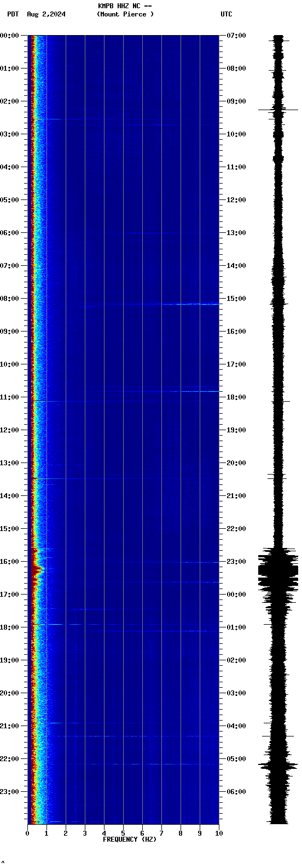Click the 'PDT' timezone label

coord(13,14)
